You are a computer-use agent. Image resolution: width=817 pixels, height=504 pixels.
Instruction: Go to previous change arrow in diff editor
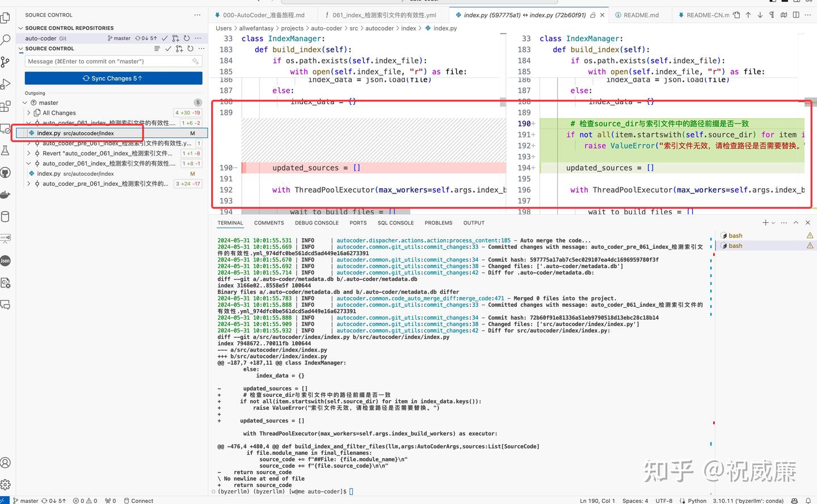[x=748, y=15]
